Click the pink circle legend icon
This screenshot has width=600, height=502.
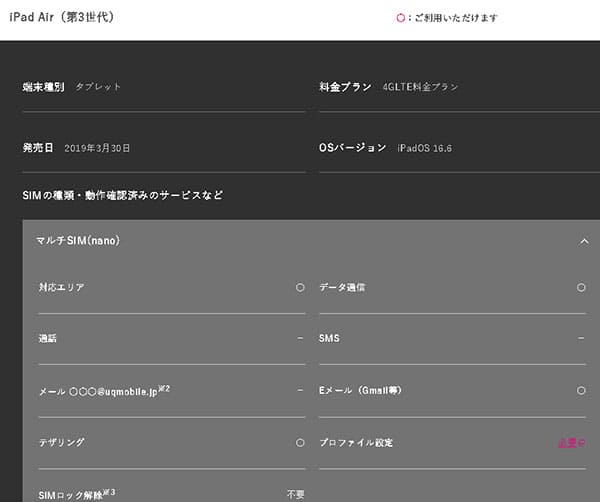tap(400, 18)
